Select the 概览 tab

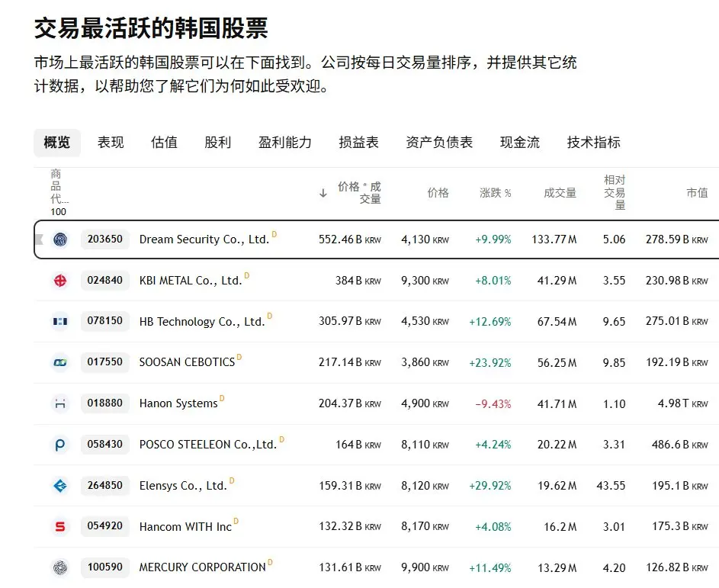(57, 143)
